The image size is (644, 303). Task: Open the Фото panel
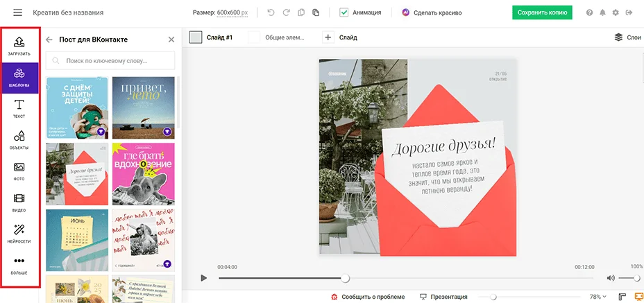[x=19, y=171]
